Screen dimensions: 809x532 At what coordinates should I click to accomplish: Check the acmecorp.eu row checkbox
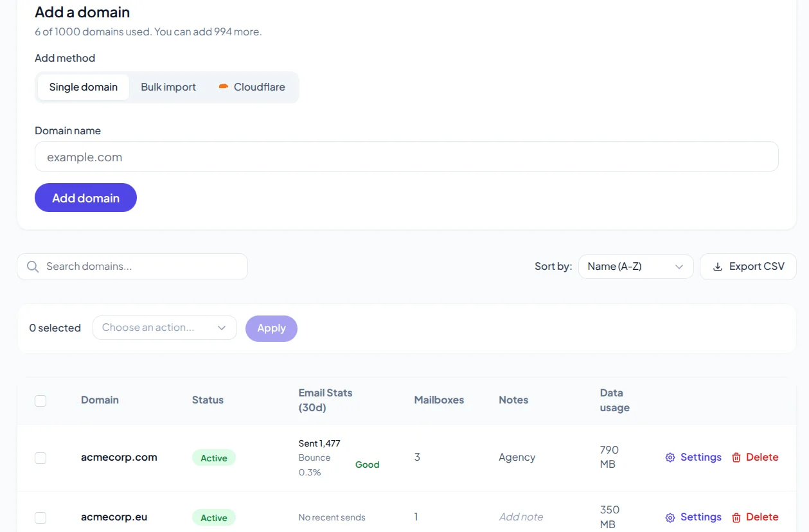tap(40, 517)
